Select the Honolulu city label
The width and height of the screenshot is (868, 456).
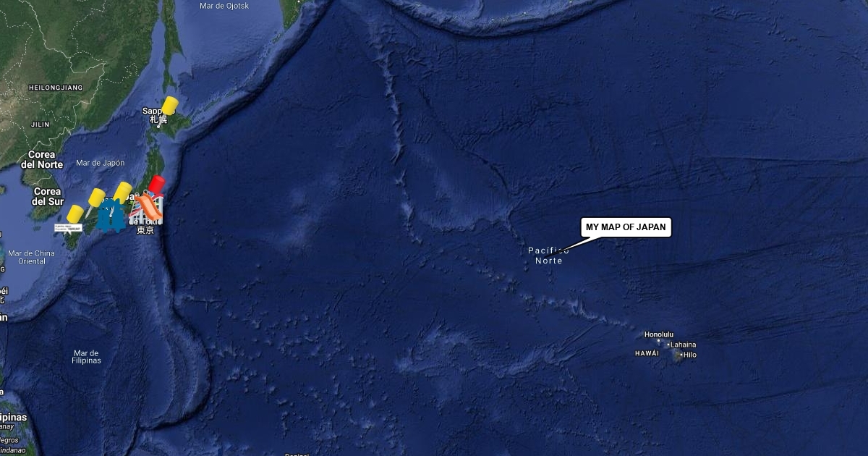659,334
